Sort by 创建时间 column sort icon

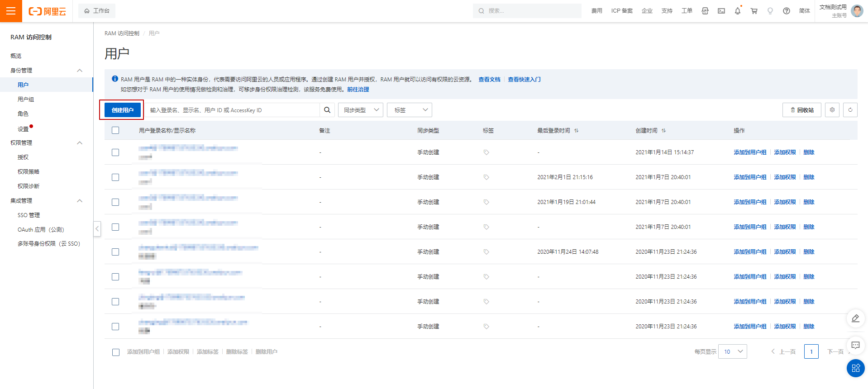[664, 131]
